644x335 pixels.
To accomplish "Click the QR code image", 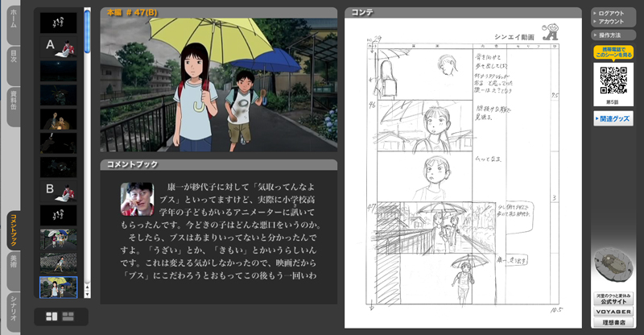I will click(613, 81).
